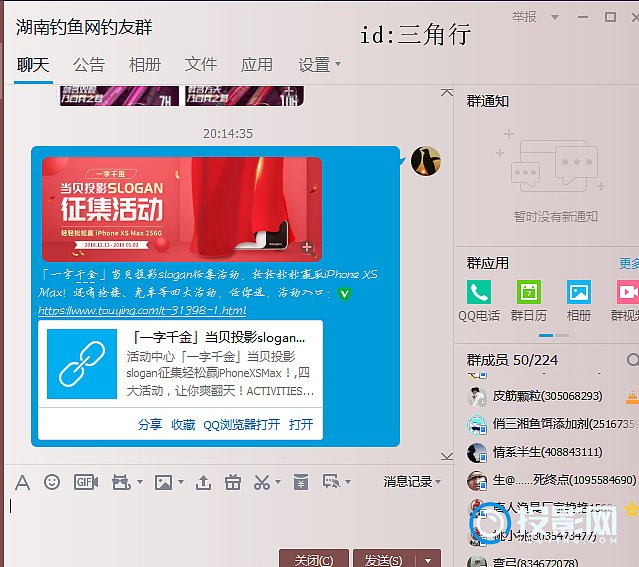Image resolution: width=639 pixels, height=567 pixels.
Task: Open the GIF sticker panel
Action: [x=86, y=482]
